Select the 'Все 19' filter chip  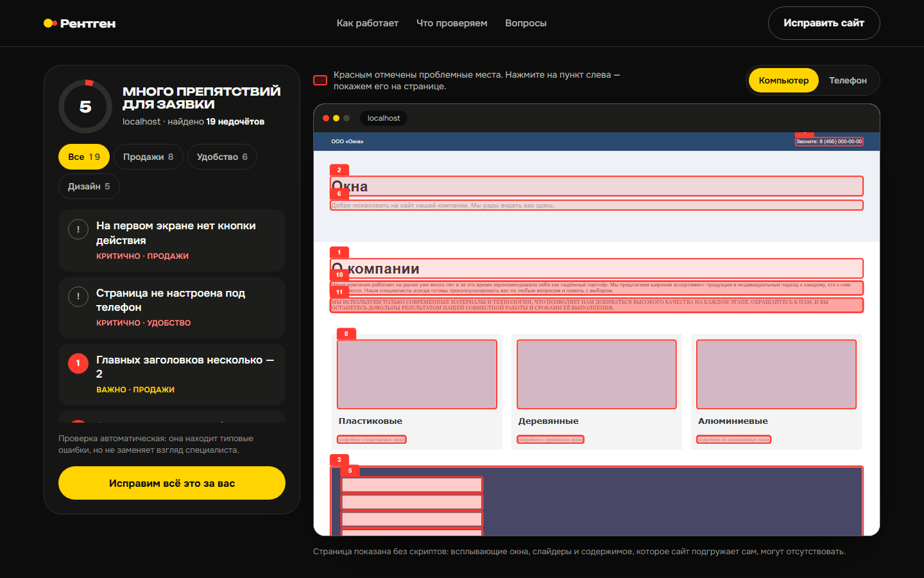coord(84,157)
